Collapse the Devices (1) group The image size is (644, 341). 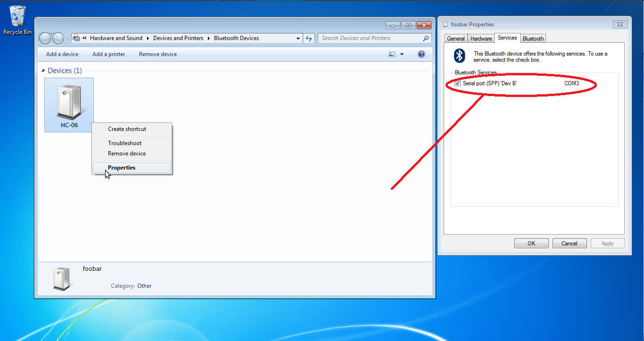43,71
